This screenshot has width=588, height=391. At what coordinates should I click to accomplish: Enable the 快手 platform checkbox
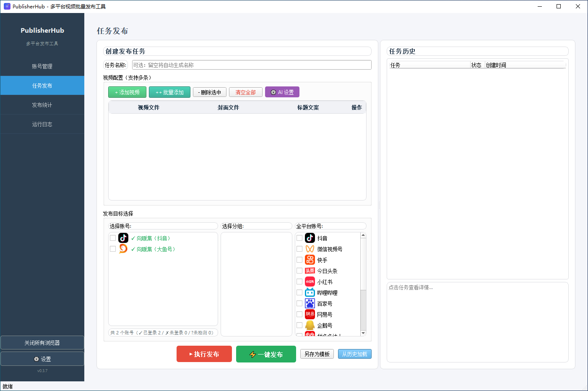click(299, 260)
